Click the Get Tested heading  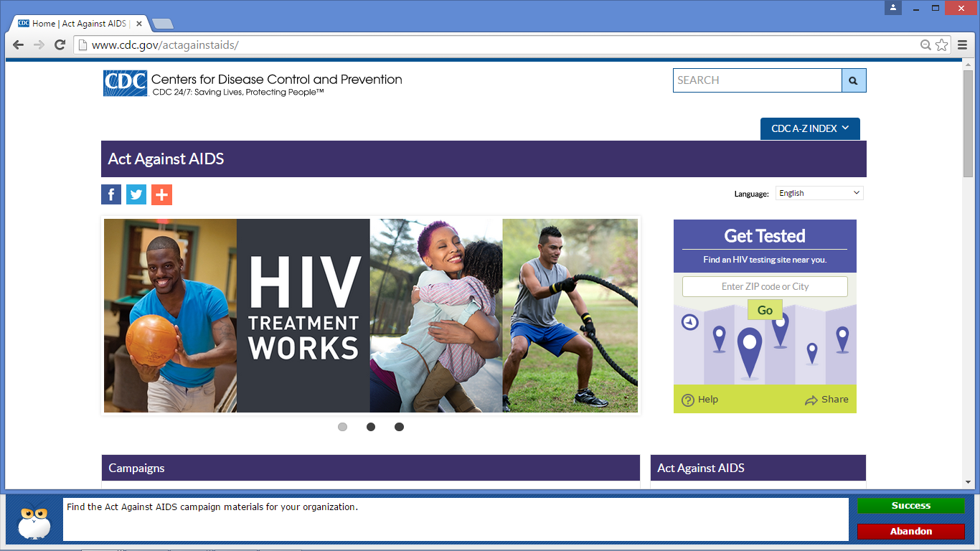[x=765, y=236]
